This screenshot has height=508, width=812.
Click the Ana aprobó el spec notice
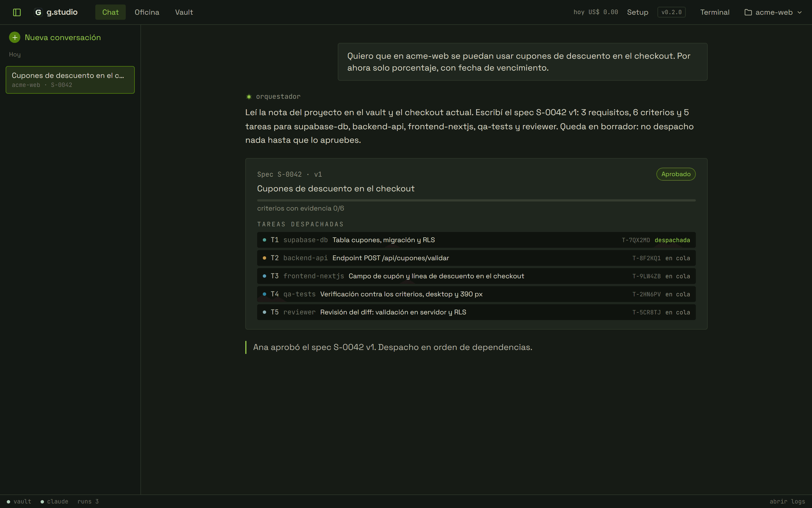click(392, 347)
